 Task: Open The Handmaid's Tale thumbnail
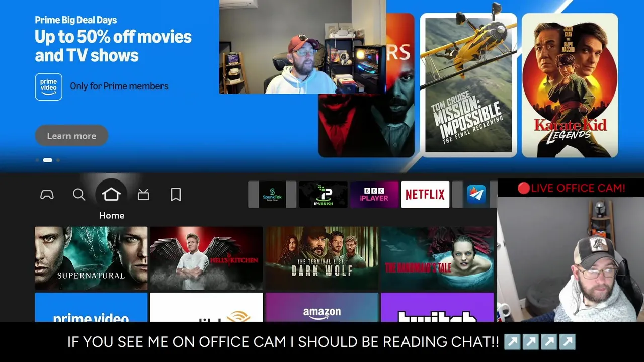[x=437, y=258]
